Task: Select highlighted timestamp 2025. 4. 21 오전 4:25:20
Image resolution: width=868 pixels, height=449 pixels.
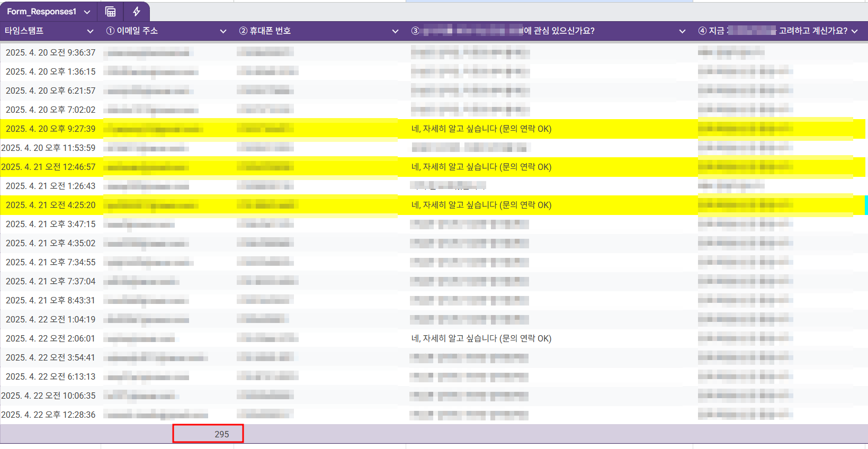Action: point(51,205)
